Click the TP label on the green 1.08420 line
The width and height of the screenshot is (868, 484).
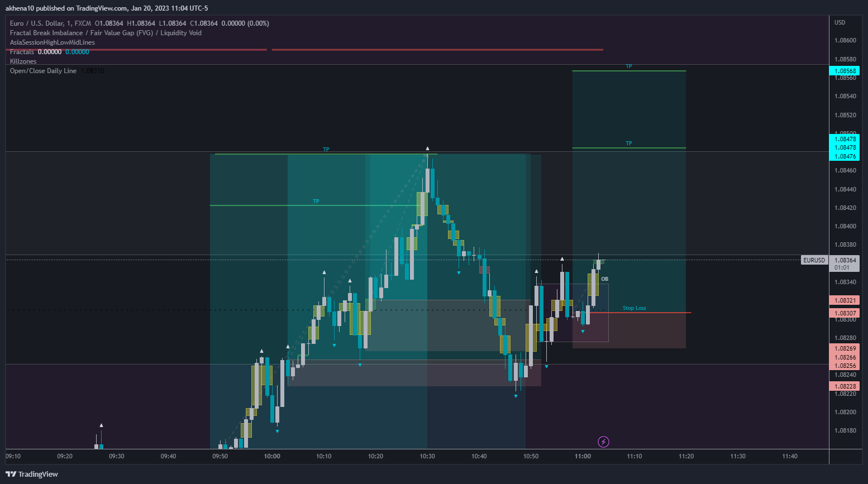[316, 202]
